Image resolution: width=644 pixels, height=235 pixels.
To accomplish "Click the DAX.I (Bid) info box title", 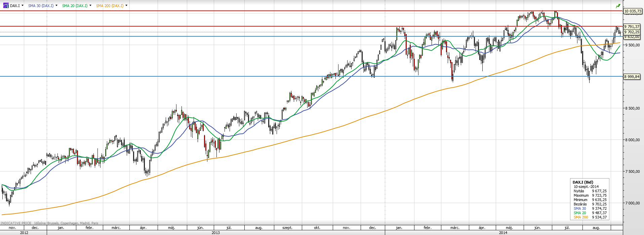I will pyautogui.click(x=583, y=182).
